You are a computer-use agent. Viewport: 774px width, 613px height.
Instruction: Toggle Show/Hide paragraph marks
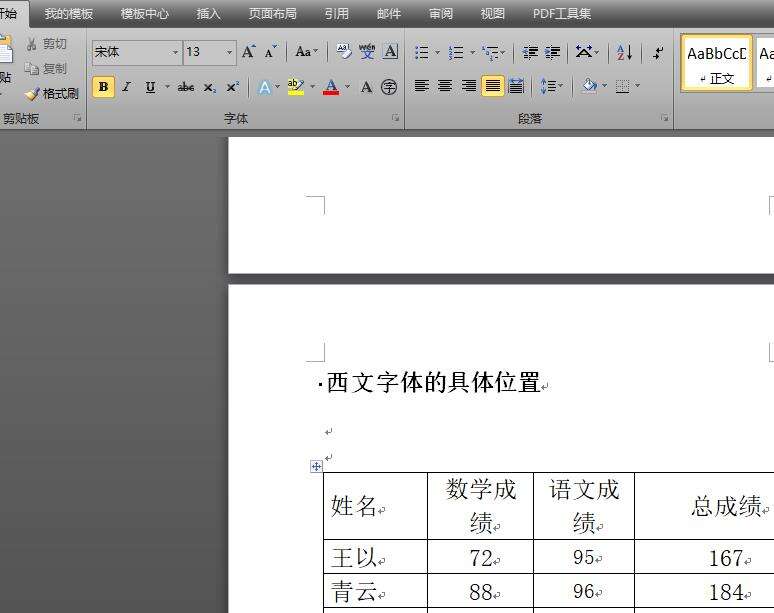658,52
